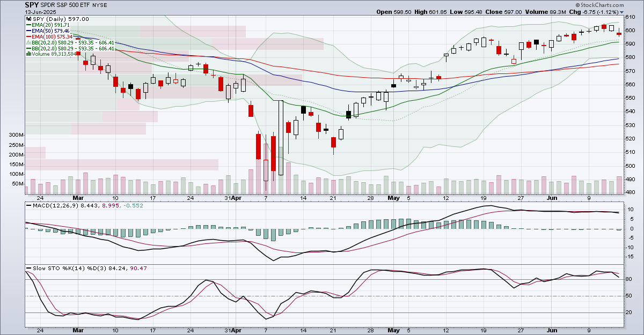
Task: Click the 80 level on Slow STO axis
Action: [x=630, y=279]
